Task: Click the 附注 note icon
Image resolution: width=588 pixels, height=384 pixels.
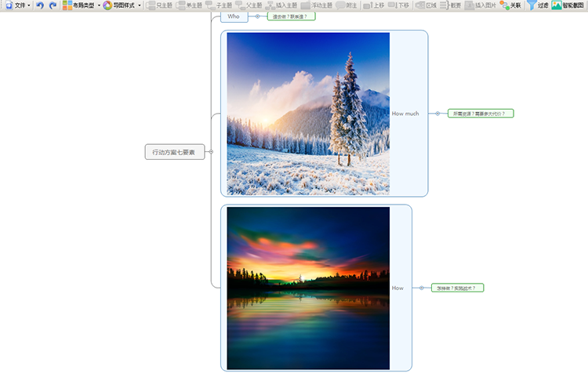Action: point(341,5)
